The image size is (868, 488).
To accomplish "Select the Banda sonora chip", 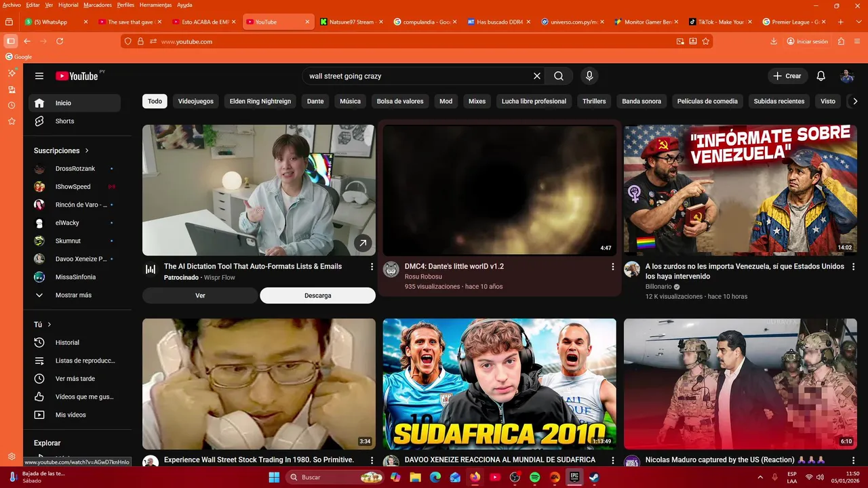I will click(x=642, y=101).
